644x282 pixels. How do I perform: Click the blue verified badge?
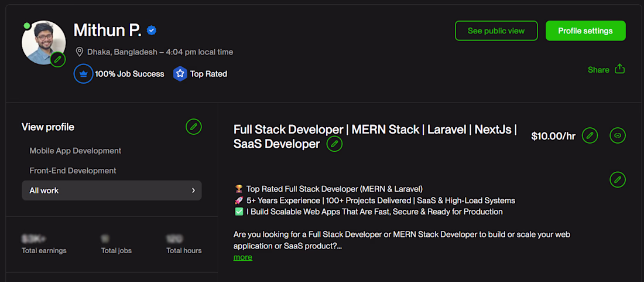[x=152, y=30]
